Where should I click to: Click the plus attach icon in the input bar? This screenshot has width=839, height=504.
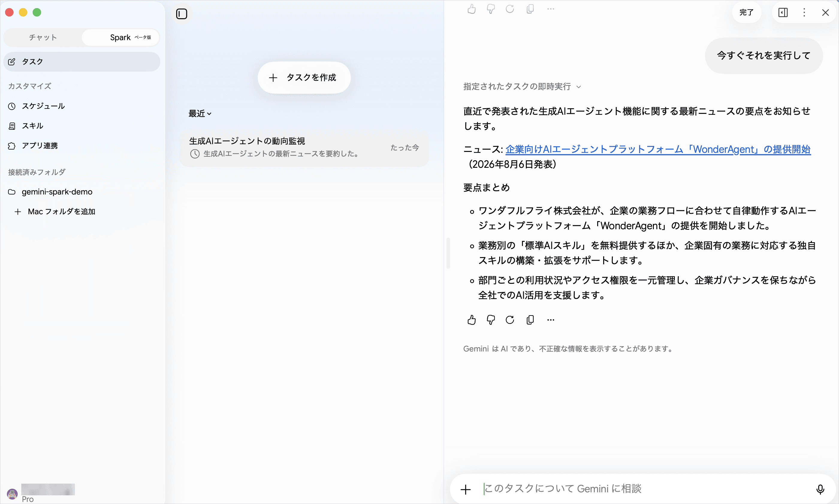pyautogui.click(x=466, y=489)
